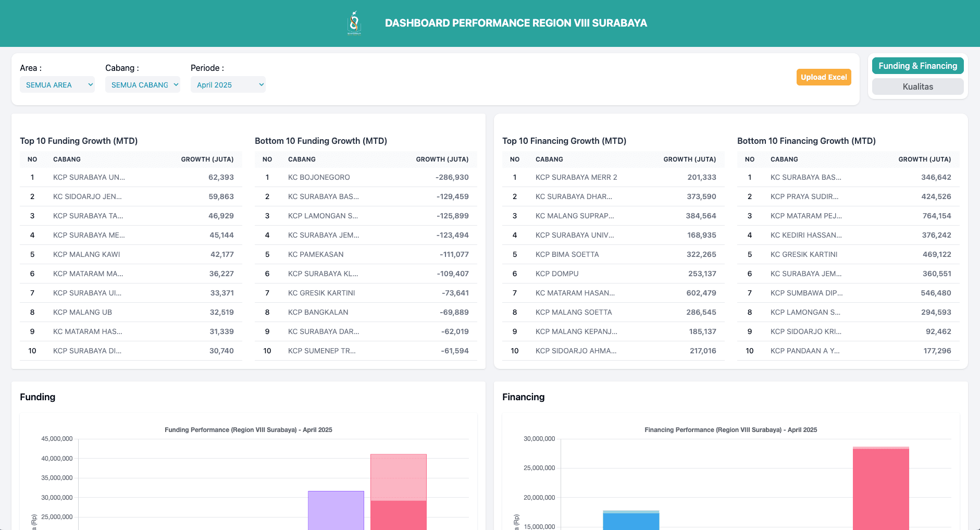Screen dimensions: 980x530
Task: Click the bank logo in the header
Action: pos(353,23)
